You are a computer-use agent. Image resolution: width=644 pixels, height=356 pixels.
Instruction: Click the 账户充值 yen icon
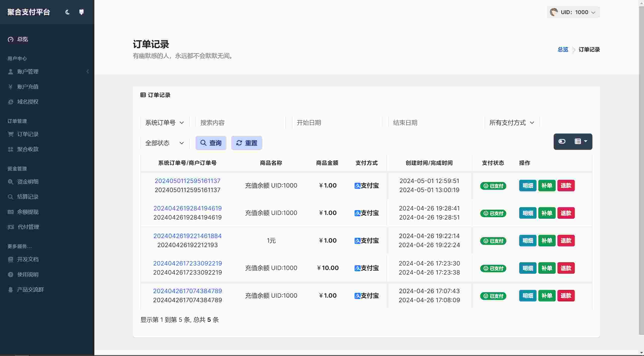tap(11, 87)
